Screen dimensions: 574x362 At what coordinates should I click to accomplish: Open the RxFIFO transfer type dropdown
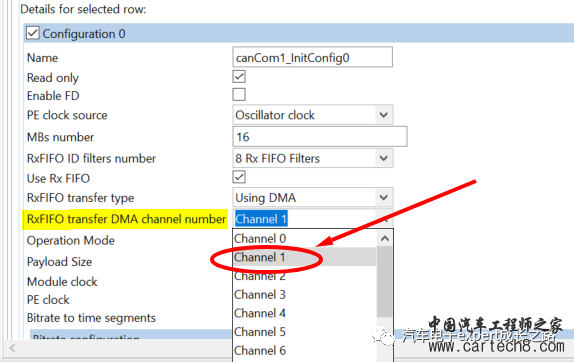pyautogui.click(x=313, y=198)
